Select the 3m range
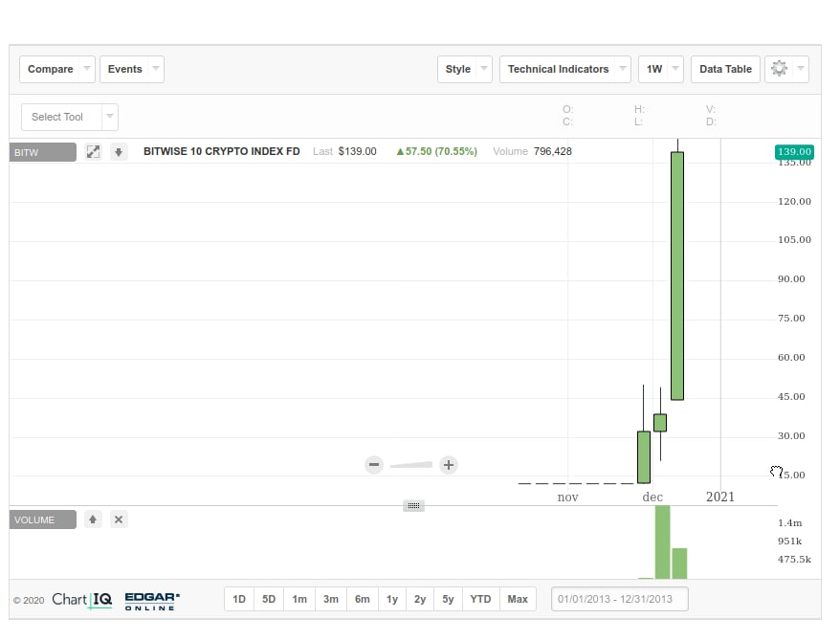The height and width of the screenshot is (641, 840). pyautogui.click(x=331, y=599)
